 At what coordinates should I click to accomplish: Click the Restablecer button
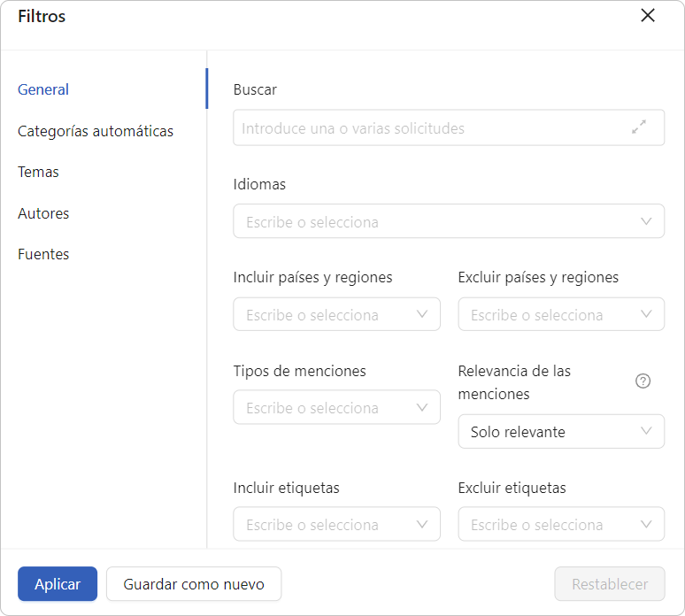tap(610, 583)
